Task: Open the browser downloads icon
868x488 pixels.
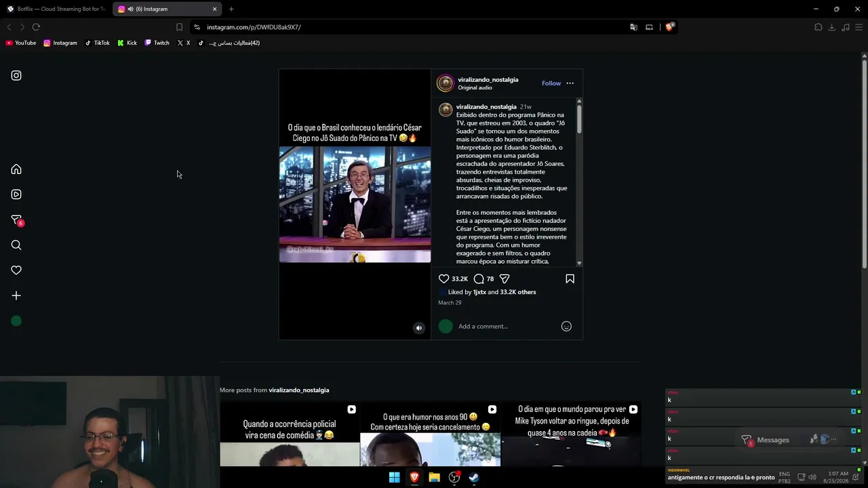Action: click(832, 27)
